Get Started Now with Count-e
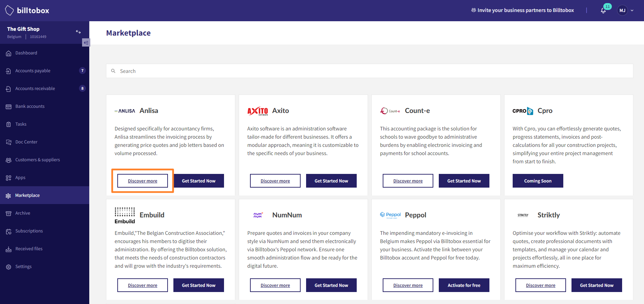Viewport: 644px width, 304px height. (464, 181)
